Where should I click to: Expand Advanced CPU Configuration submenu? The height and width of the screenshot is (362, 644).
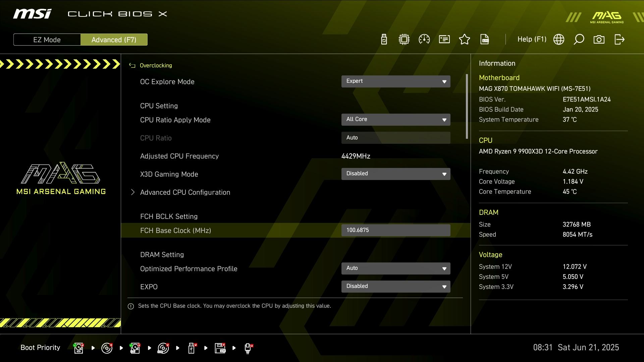(185, 192)
